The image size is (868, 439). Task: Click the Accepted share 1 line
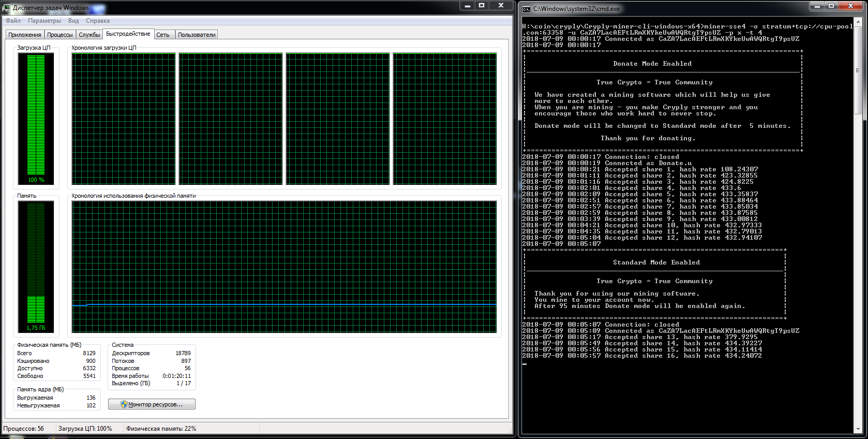tap(640, 169)
